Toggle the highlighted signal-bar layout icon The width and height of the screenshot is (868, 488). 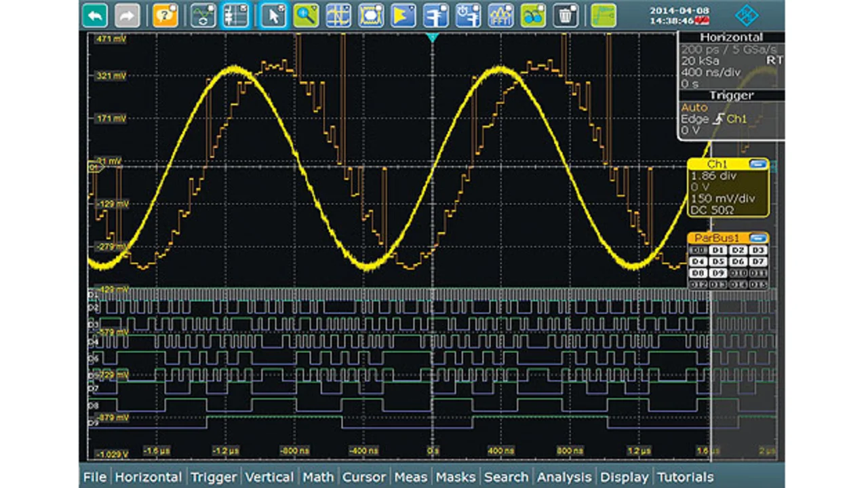pos(235,15)
